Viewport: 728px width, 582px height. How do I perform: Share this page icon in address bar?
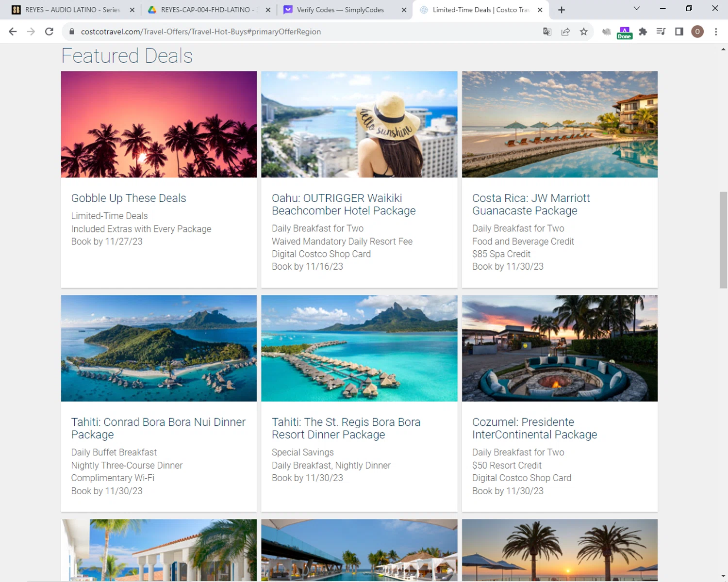[x=565, y=32]
